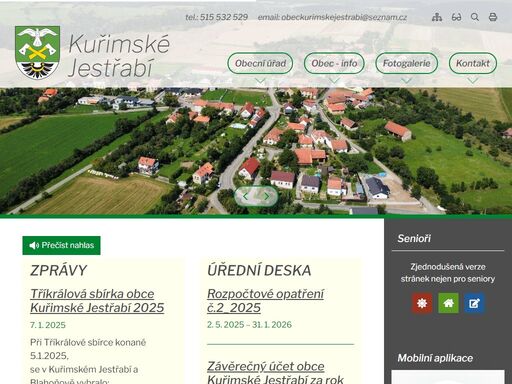The image size is (512, 384).
Task: Go to previous slide arrow
Action: click(245, 196)
